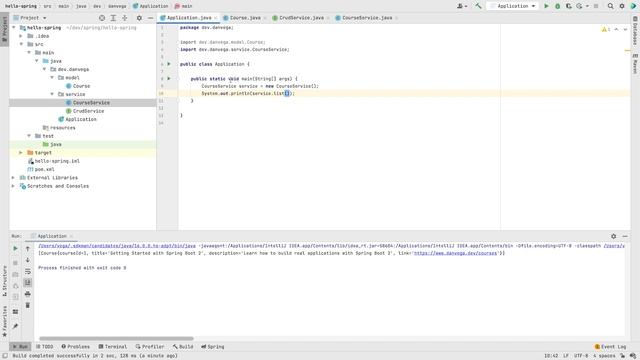Click the run gutter arrow beside main method

(169, 78)
